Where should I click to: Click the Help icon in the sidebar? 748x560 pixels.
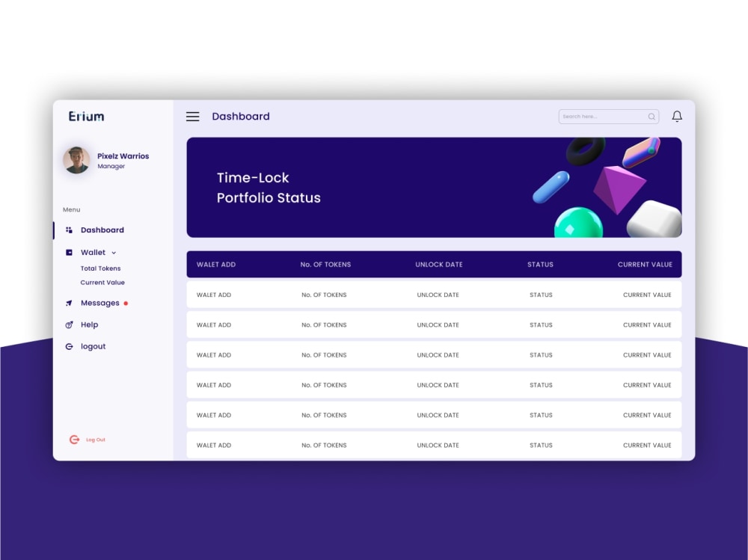coord(69,324)
